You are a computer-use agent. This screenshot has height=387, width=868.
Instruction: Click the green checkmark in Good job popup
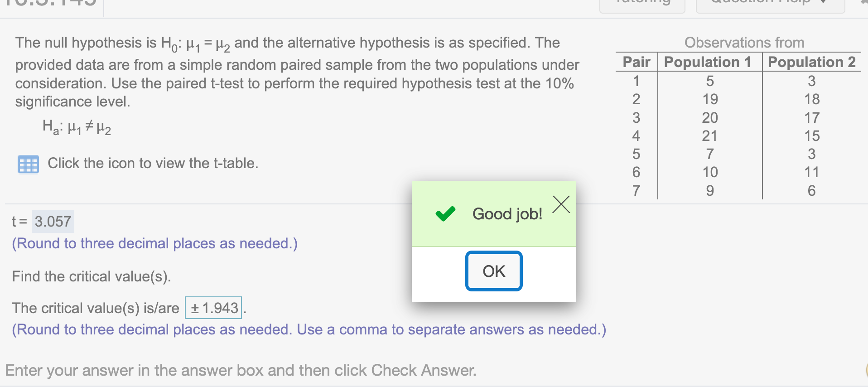445,213
